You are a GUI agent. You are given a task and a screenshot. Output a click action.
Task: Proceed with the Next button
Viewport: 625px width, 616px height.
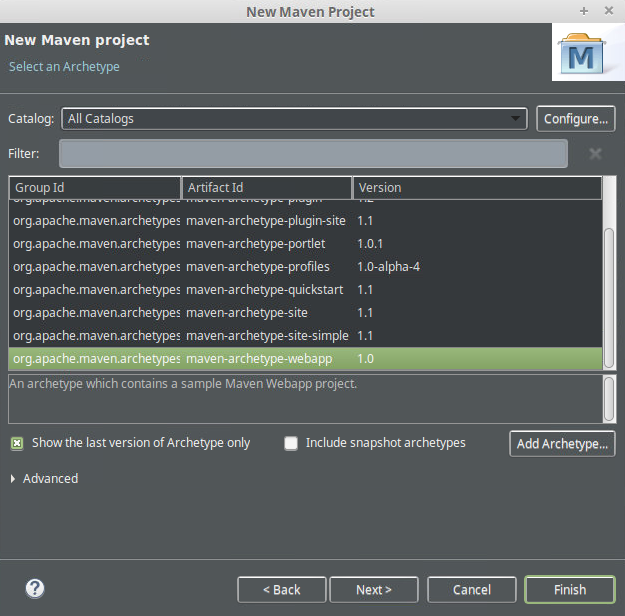pos(374,589)
